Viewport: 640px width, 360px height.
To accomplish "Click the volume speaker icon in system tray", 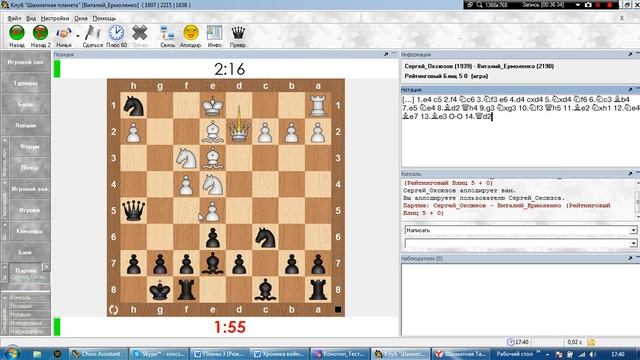I will point(593,354).
